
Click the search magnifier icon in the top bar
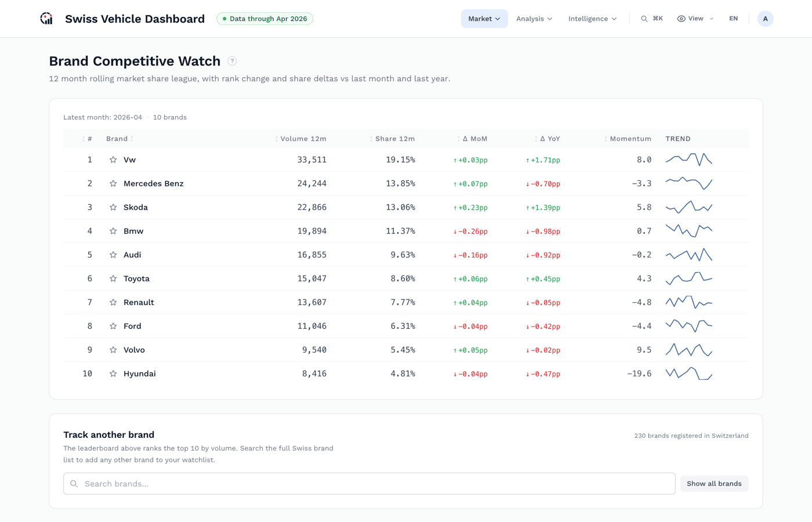644,19
